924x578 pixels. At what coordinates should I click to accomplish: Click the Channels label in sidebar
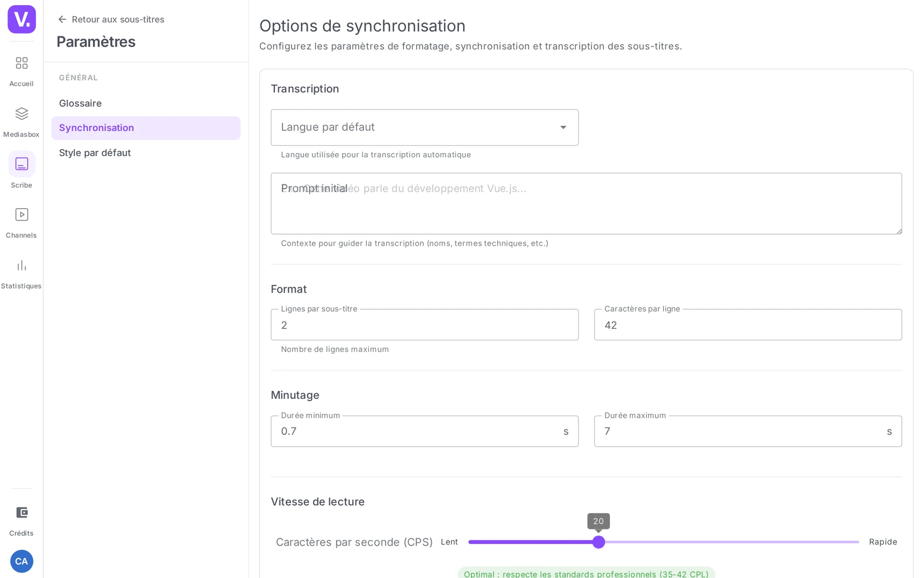21,235
